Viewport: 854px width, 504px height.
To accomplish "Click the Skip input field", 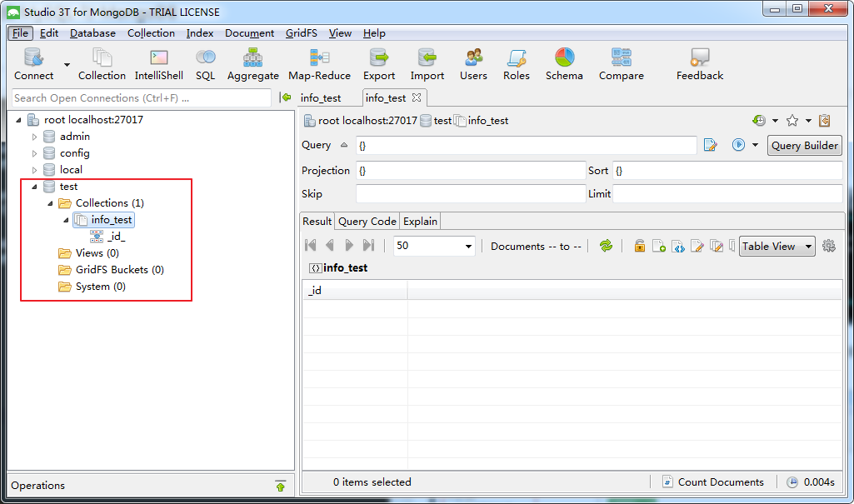I will [x=471, y=194].
